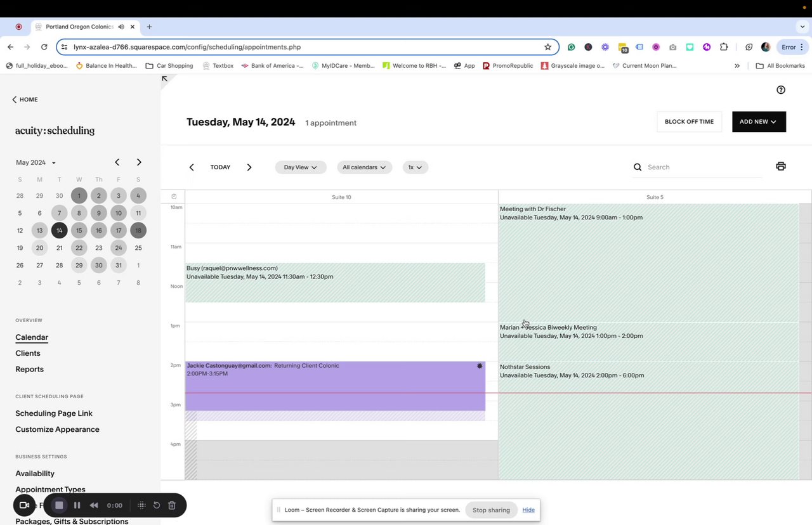Open the Clients sidebar item

tap(28, 353)
